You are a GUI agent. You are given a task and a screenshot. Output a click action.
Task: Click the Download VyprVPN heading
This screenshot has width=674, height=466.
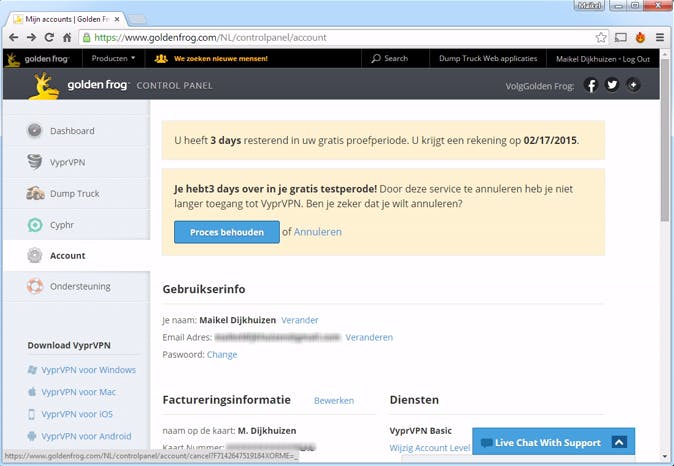point(69,345)
